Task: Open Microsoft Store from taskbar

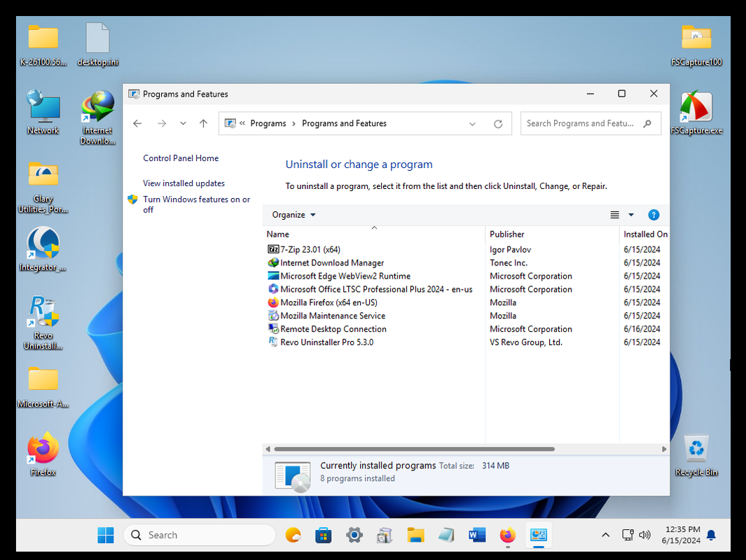Action: pos(324,535)
